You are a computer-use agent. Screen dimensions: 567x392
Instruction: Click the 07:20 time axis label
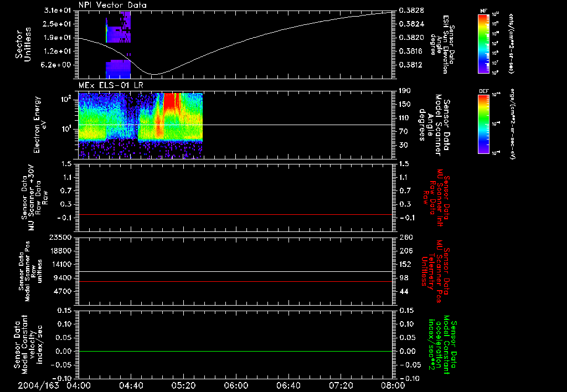[341, 385]
